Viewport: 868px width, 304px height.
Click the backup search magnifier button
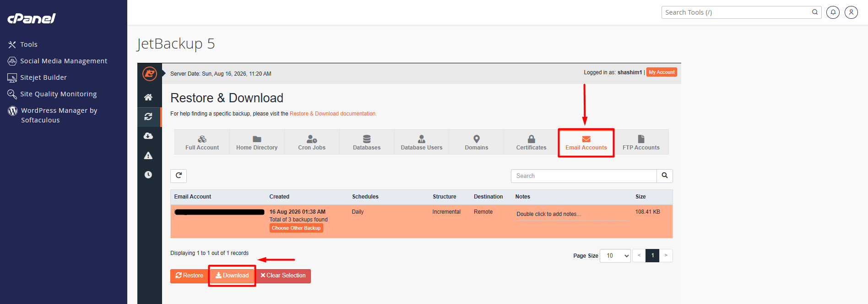point(665,176)
